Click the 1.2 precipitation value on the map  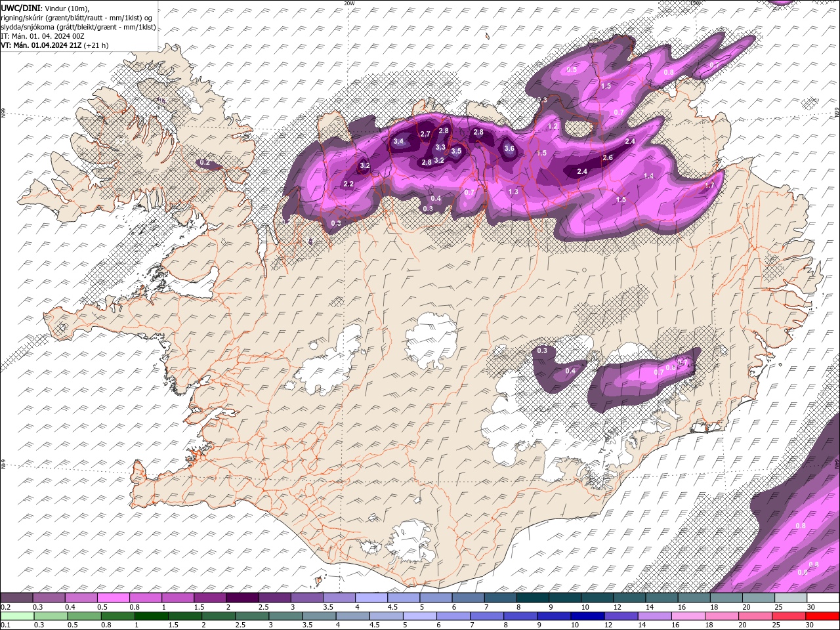pyautogui.click(x=553, y=126)
